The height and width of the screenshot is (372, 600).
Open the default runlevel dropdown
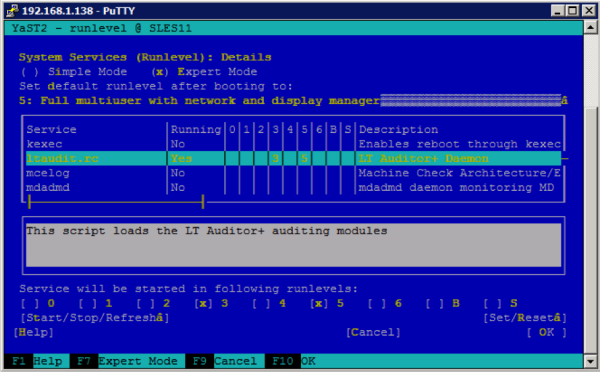(293, 101)
